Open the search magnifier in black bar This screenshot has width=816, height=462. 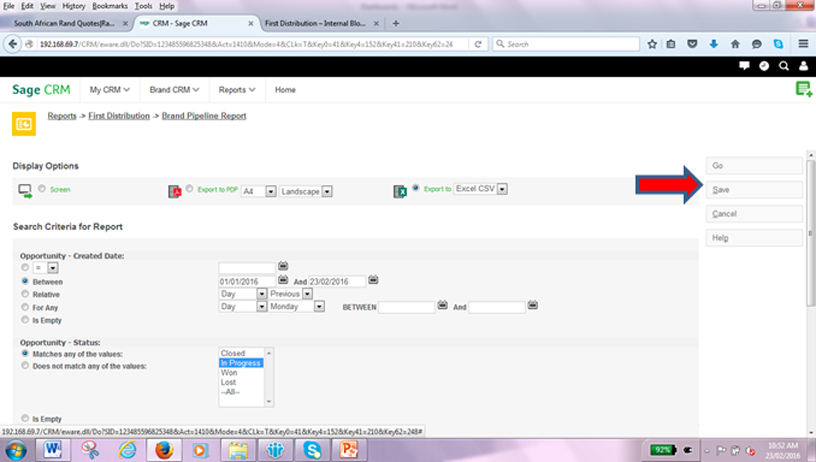(784, 66)
